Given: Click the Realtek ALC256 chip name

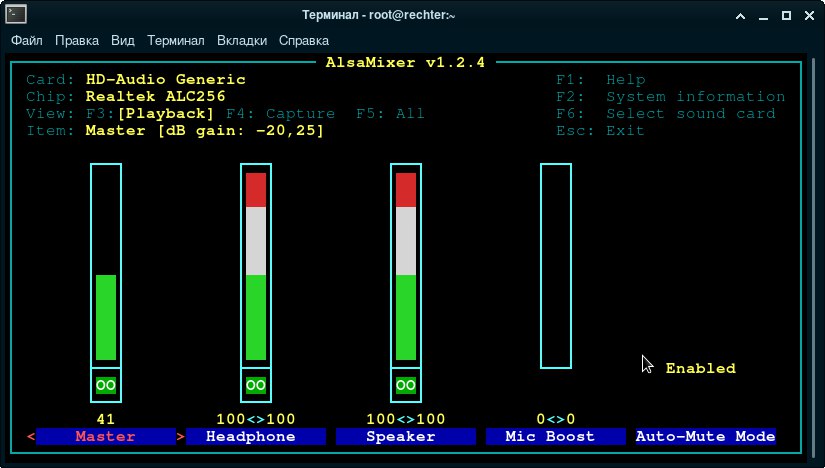Looking at the screenshot, I should pos(156,96).
